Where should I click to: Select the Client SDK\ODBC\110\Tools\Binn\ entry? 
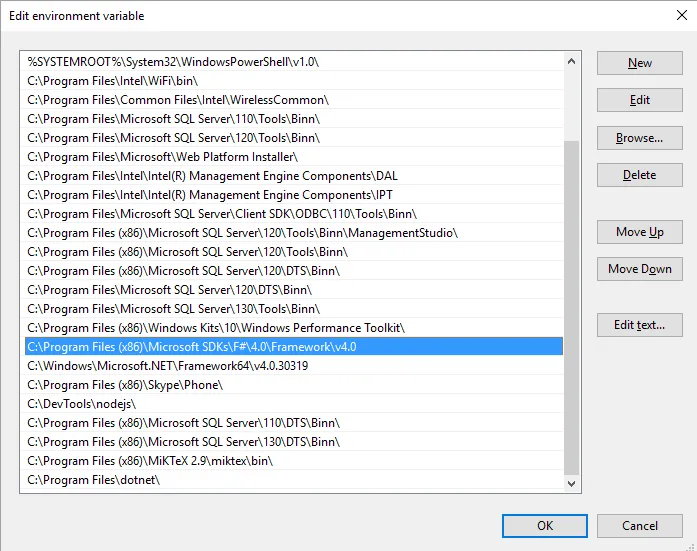tap(294, 214)
